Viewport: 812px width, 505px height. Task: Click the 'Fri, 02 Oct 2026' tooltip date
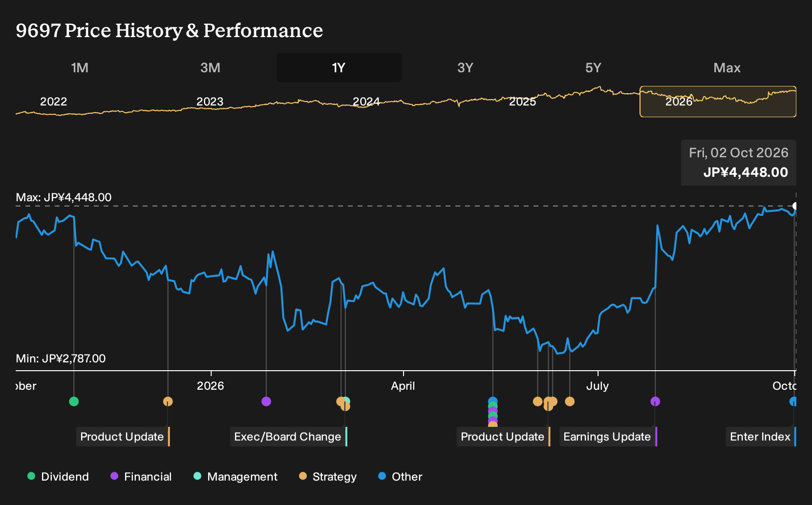pos(739,153)
